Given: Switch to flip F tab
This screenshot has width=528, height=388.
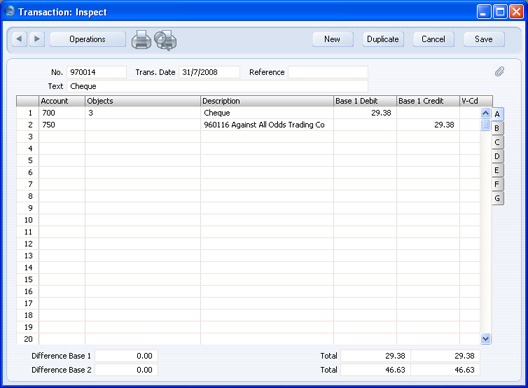Looking at the screenshot, I should pyautogui.click(x=497, y=184).
